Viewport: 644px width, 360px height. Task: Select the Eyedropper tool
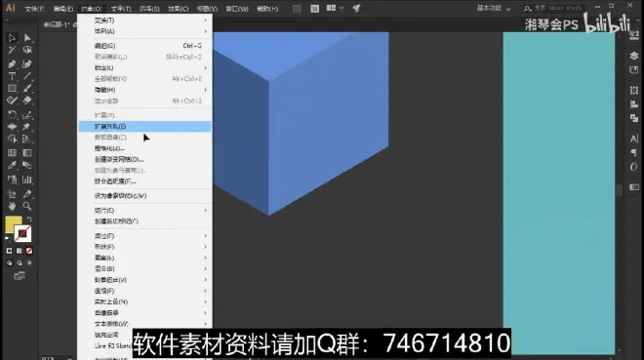pyautogui.click(x=12, y=166)
